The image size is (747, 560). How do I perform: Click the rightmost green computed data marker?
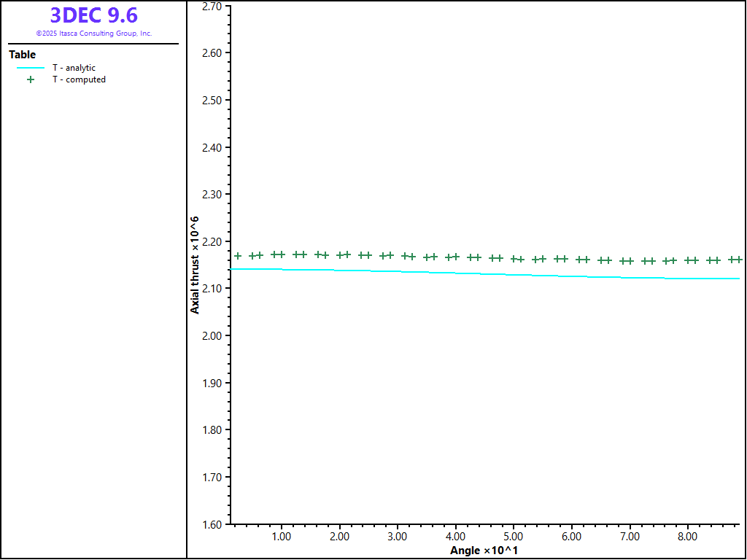coord(738,260)
